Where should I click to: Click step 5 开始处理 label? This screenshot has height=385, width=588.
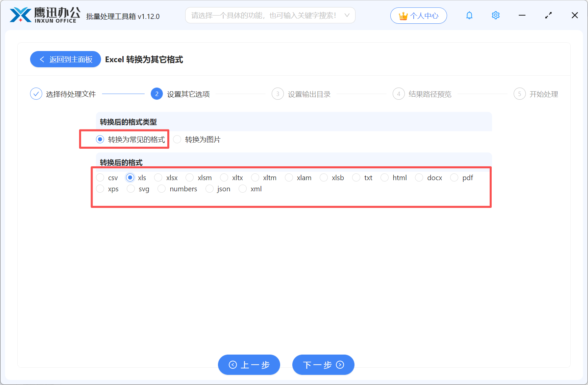[x=544, y=94]
